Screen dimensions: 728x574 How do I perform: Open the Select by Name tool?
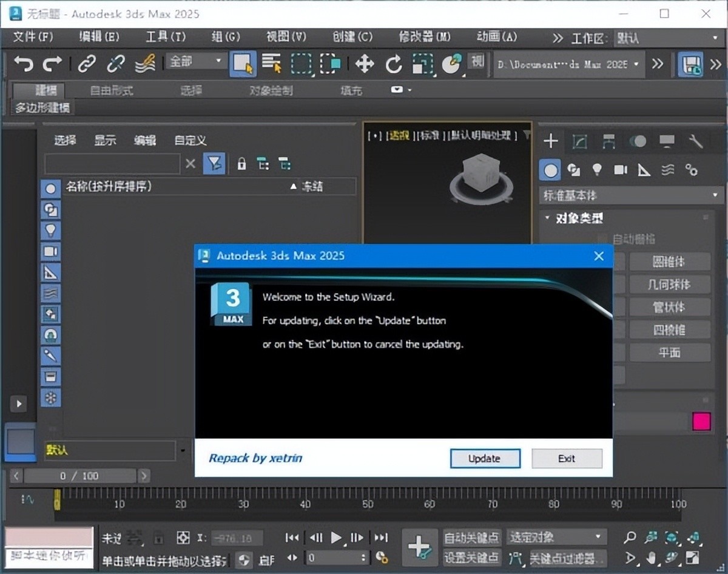click(x=272, y=64)
